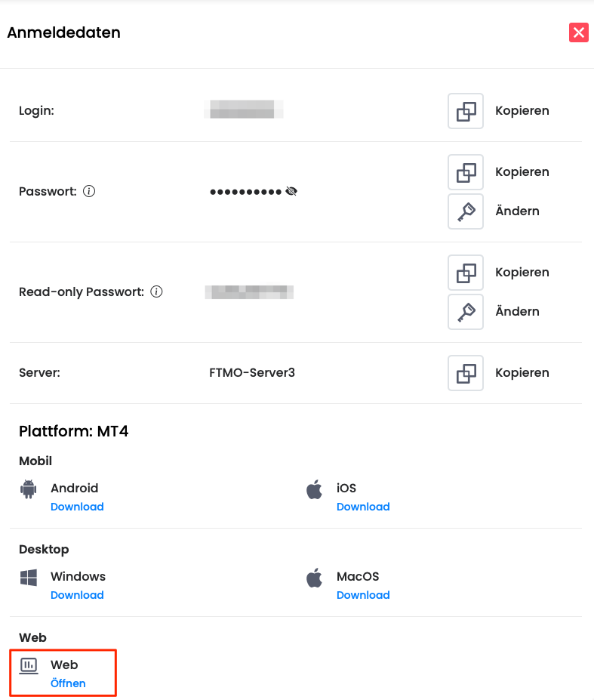Viewport: 594px width, 700px height.
Task: Close the Anmeldedaten dialog
Action: coord(578,32)
